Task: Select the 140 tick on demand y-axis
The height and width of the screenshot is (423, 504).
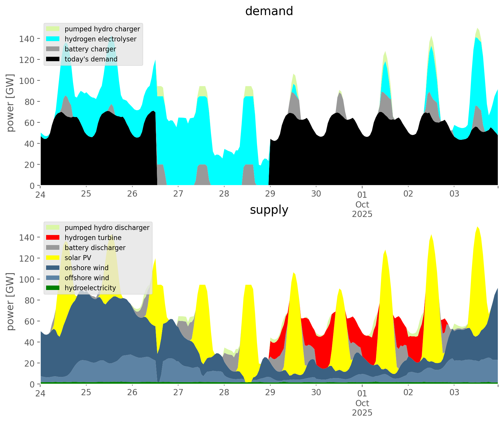Action: pyautogui.click(x=26, y=39)
